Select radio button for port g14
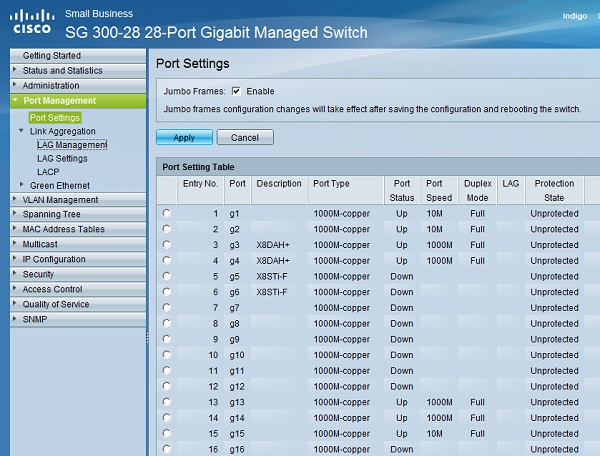 (166, 417)
